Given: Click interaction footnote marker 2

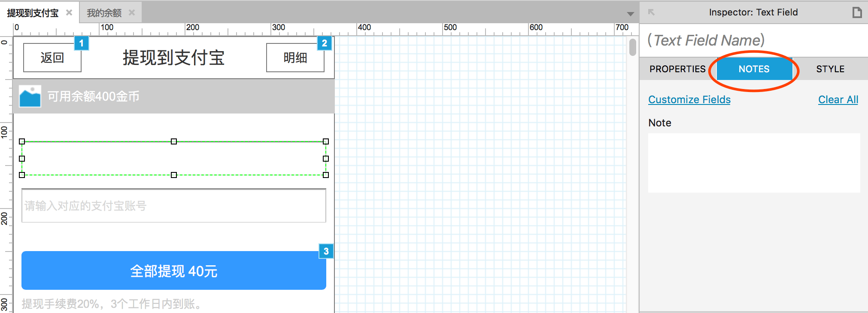Looking at the screenshot, I should click(x=325, y=43).
